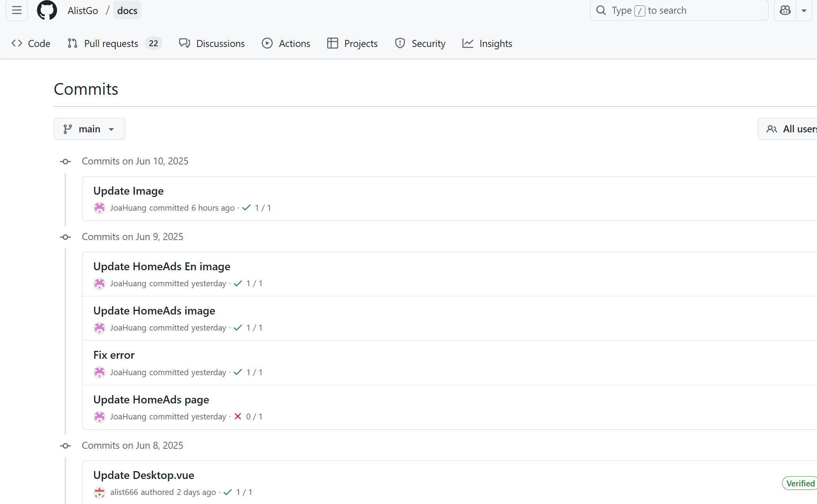Click the GitHub logo icon
Viewport: 817px width, 504px height.
click(47, 11)
